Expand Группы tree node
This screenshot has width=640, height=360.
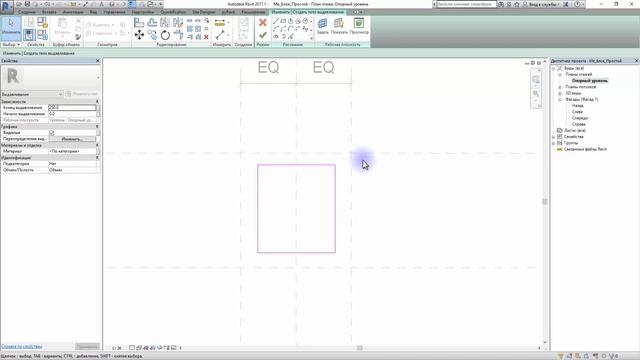(553, 143)
